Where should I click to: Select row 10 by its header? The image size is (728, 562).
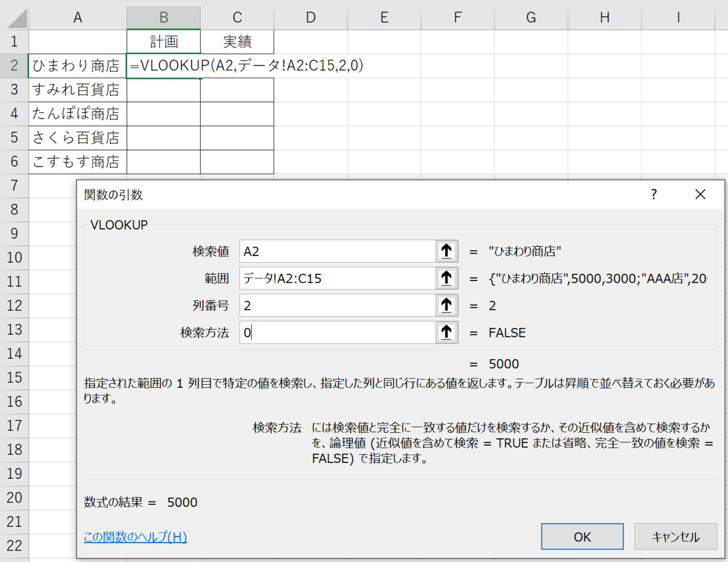click(13, 257)
